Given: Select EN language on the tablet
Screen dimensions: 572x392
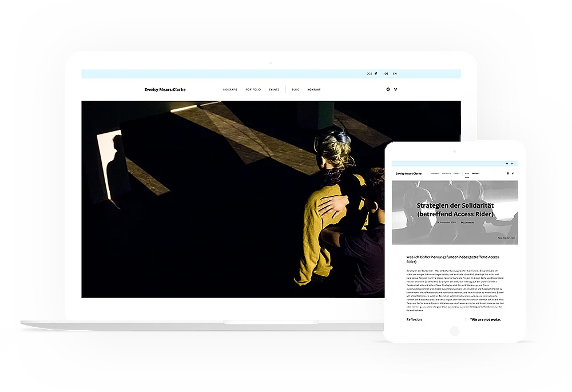Looking at the screenshot, I should (x=513, y=163).
